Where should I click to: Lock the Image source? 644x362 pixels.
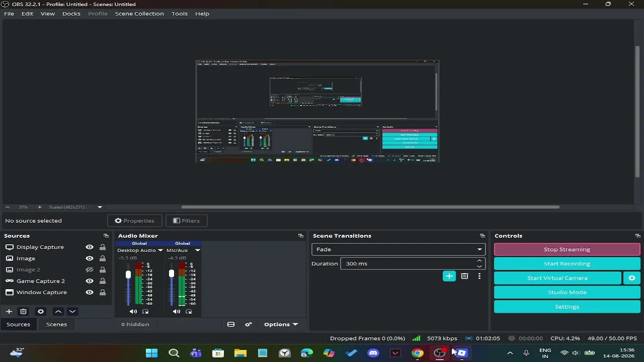[103, 258]
